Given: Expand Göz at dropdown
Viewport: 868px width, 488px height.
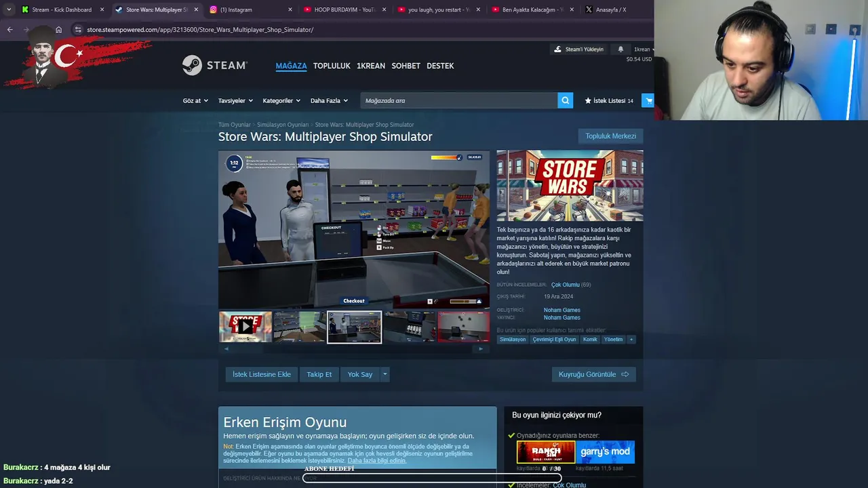Looking at the screenshot, I should (195, 100).
